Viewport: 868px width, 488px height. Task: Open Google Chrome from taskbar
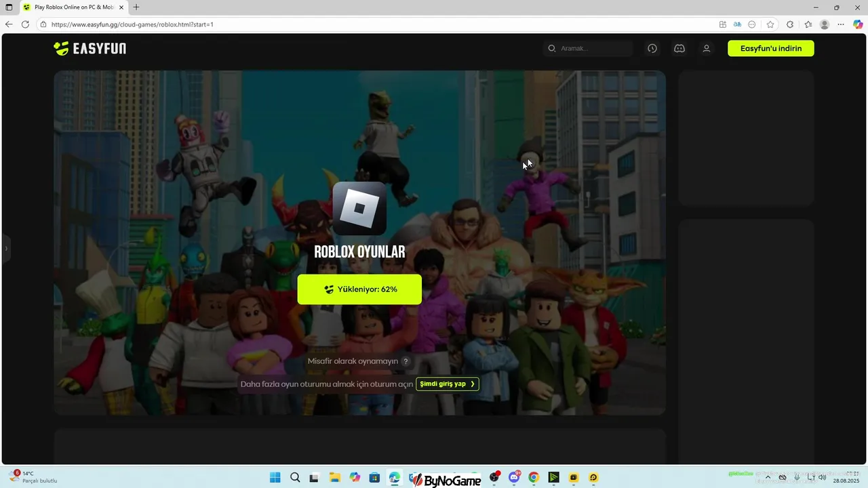[534, 477]
